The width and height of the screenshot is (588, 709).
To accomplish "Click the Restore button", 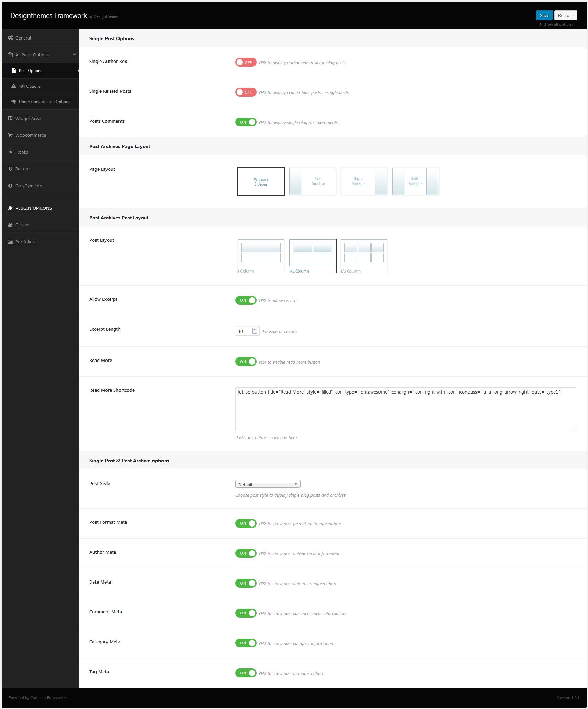I will (x=566, y=15).
